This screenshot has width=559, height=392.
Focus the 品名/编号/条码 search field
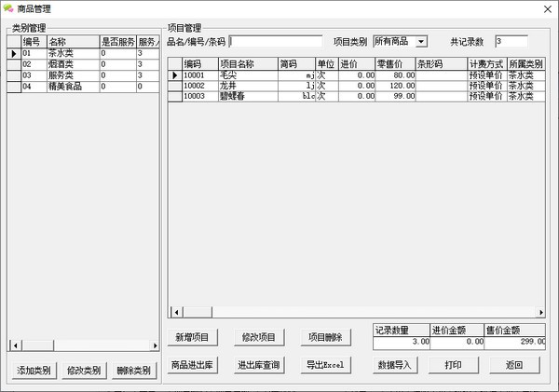point(276,42)
